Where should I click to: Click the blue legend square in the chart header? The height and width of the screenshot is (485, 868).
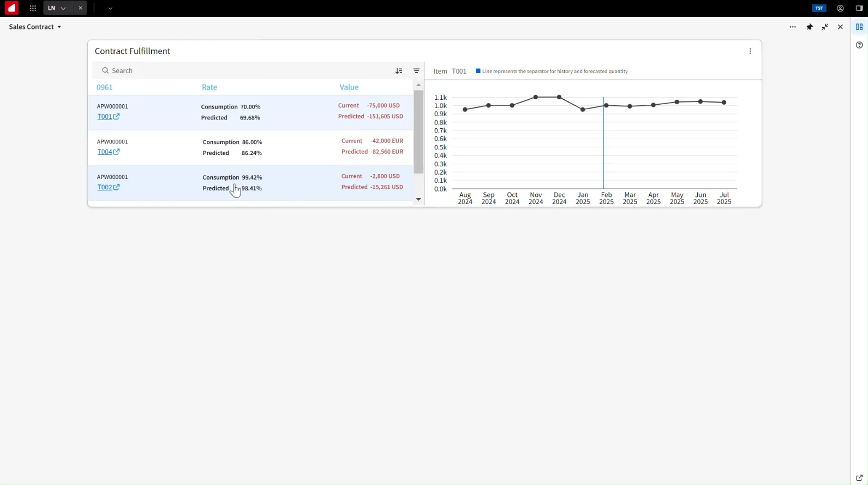click(x=478, y=71)
